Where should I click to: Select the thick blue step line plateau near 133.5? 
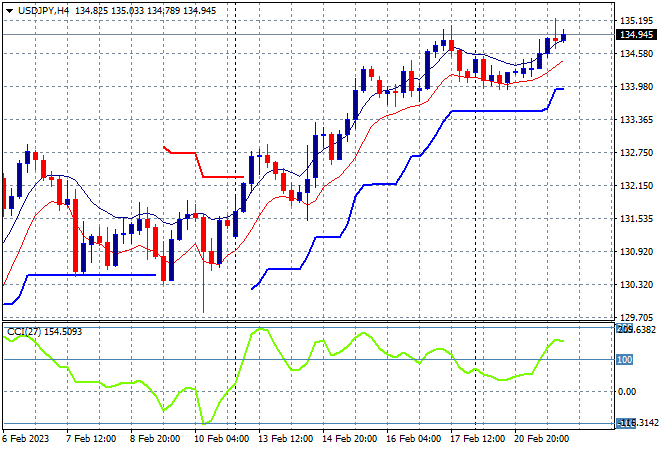pos(499,111)
